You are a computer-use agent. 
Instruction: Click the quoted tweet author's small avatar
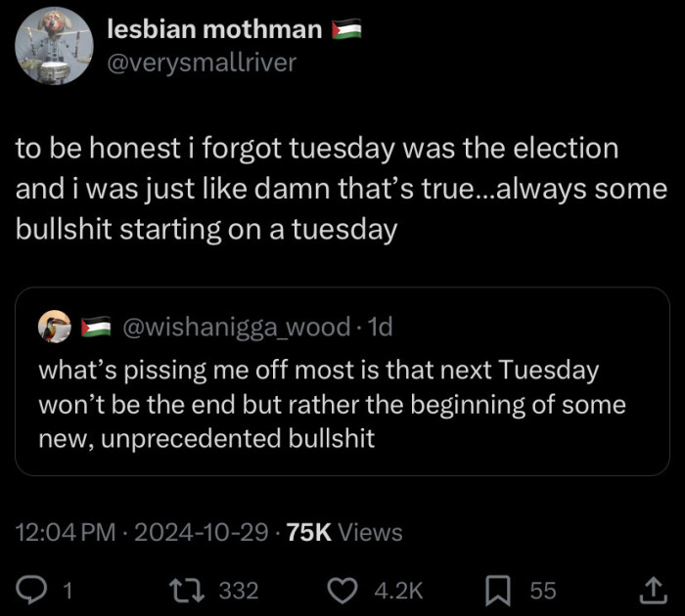(53, 328)
